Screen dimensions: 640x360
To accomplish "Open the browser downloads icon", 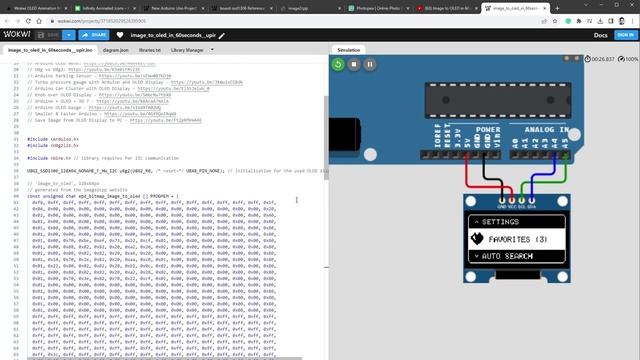I will click(600, 21).
